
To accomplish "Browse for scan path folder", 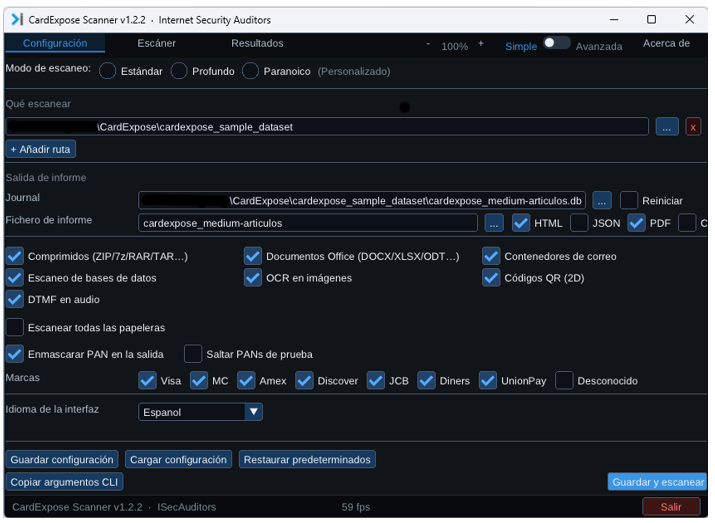I will (x=667, y=127).
